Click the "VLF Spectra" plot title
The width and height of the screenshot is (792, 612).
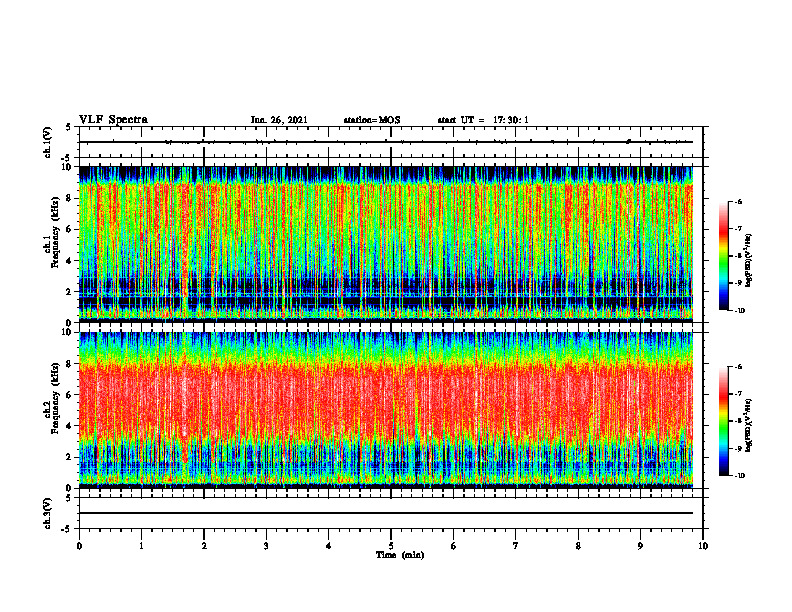[113, 120]
